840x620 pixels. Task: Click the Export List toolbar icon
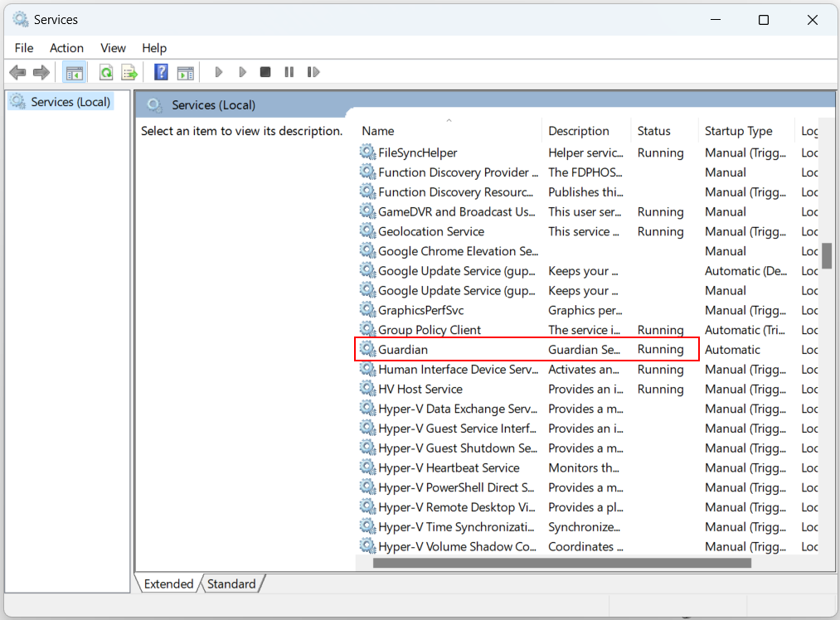tap(129, 72)
